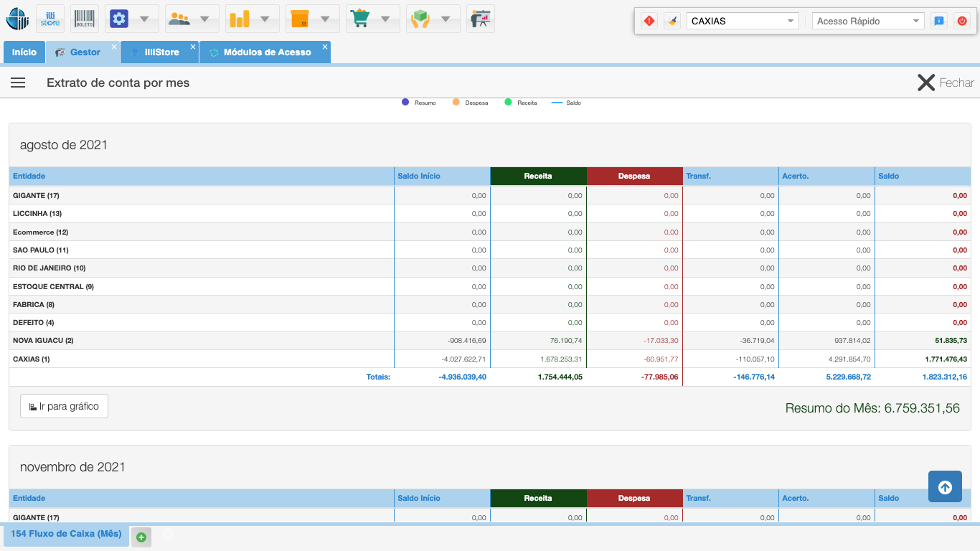Add new tab with green plus button
This screenshot has width=980, height=551.
(x=141, y=537)
